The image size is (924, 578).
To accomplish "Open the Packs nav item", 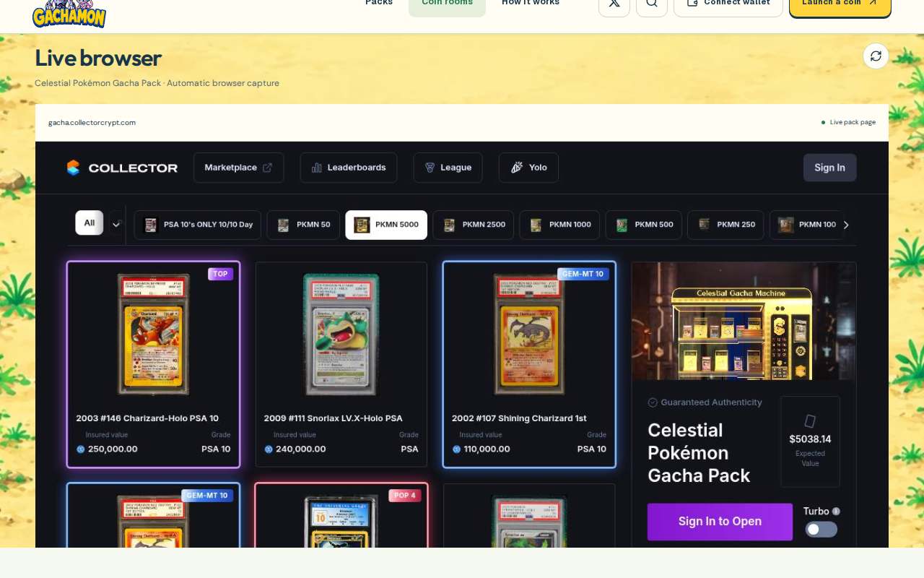I will point(379,4).
